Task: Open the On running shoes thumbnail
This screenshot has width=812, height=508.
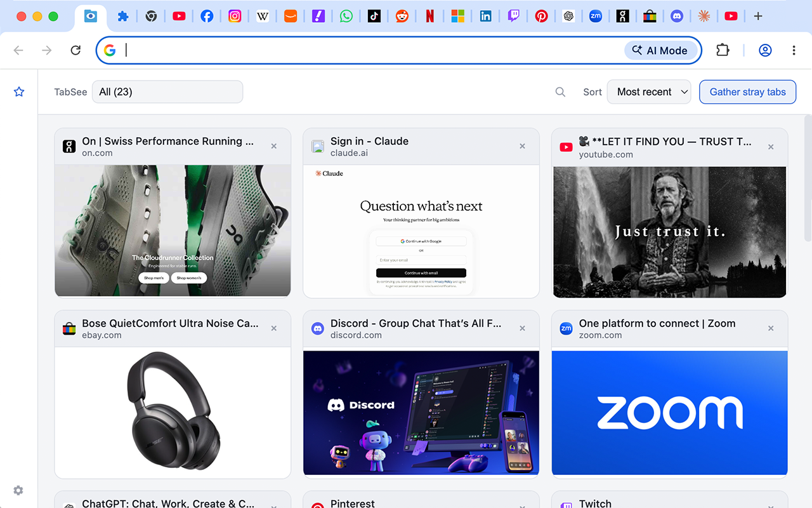Action: click(173, 231)
